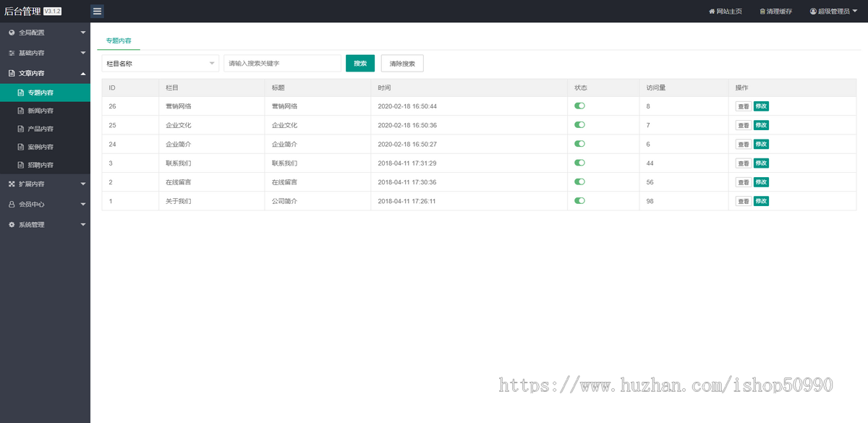Click the person icon beside 会员中心
Viewport: 868px width, 423px height.
pos(12,204)
